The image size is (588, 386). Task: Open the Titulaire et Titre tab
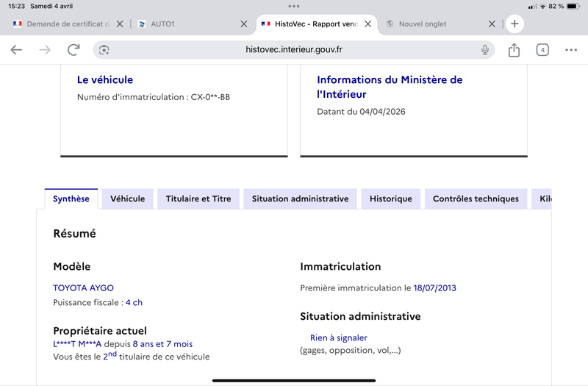pos(198,199)
